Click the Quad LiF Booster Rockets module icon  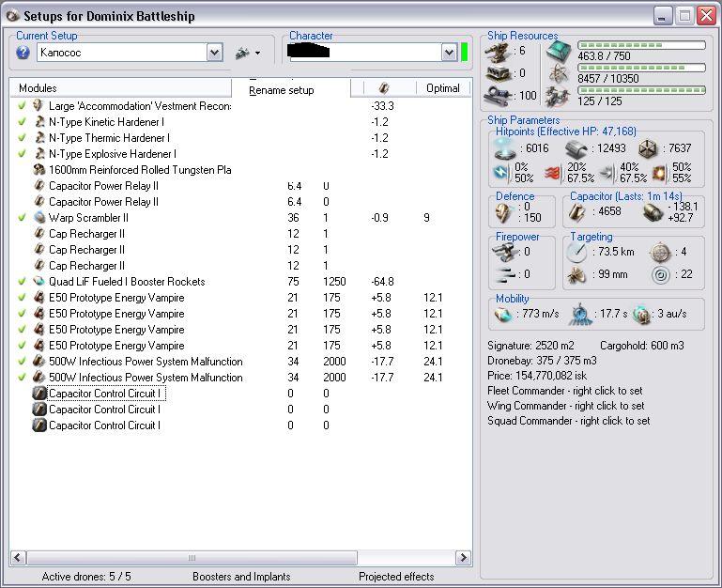pos(39,281)
